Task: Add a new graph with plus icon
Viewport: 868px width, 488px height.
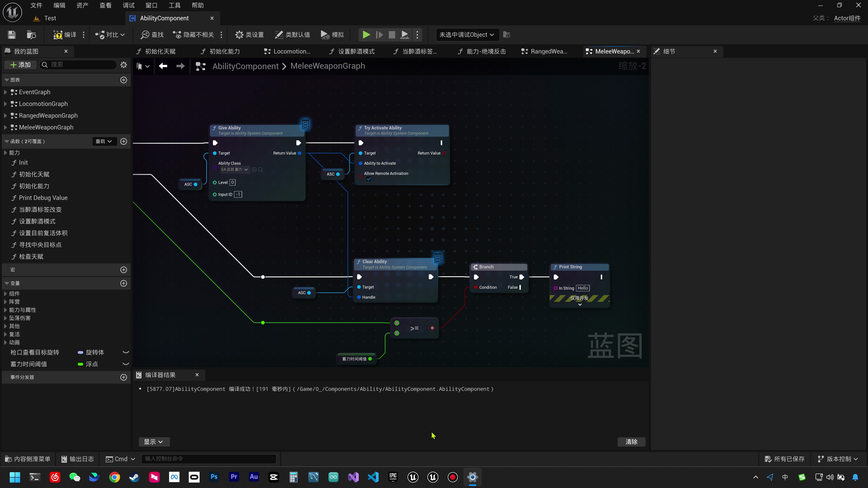Action: [x=124, y=80]
